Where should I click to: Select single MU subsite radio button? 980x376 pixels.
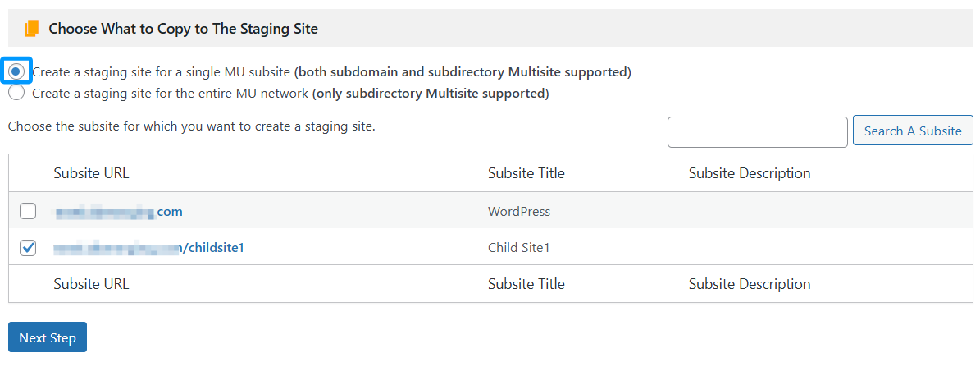click(x=16, y=72)
